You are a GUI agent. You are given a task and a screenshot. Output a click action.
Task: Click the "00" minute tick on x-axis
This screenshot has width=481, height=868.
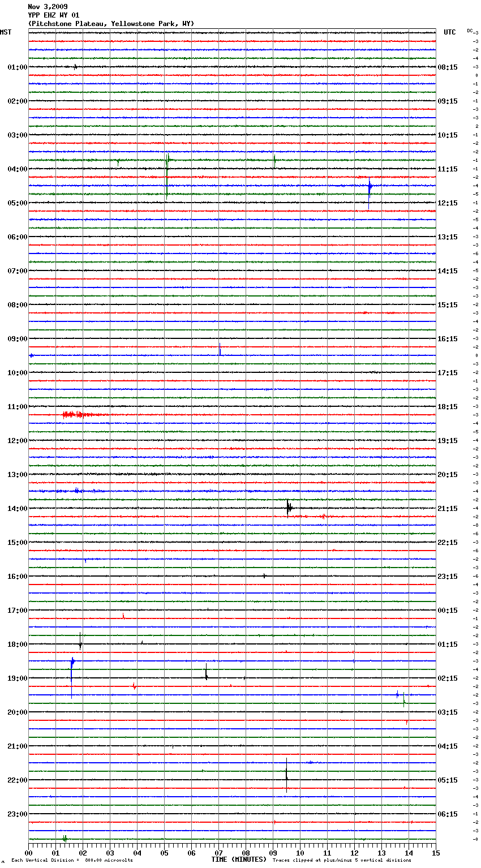click(28, 852)
